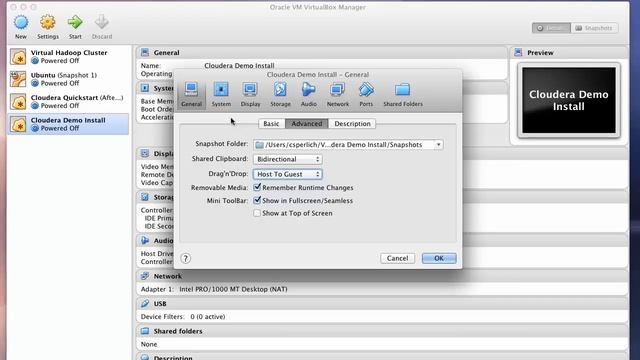Switch to the Description tab
This screenshot has height=360, width=640.
[x=352, y=124]
